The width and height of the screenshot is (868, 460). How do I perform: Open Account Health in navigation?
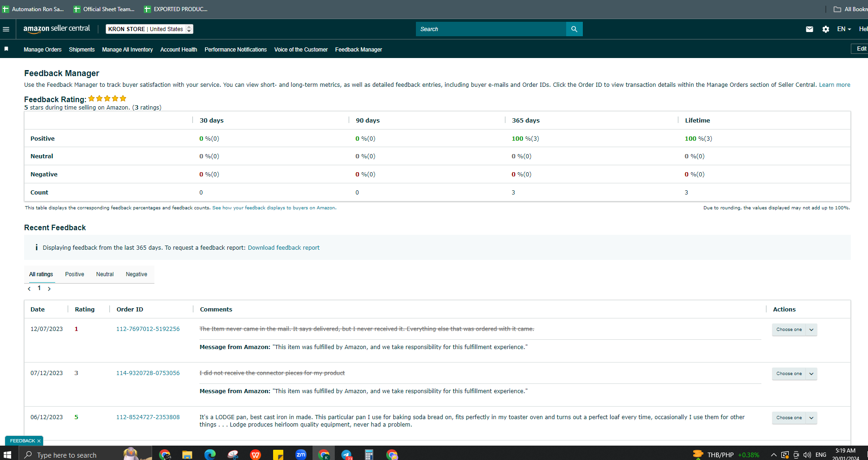[x=179, y=50]
